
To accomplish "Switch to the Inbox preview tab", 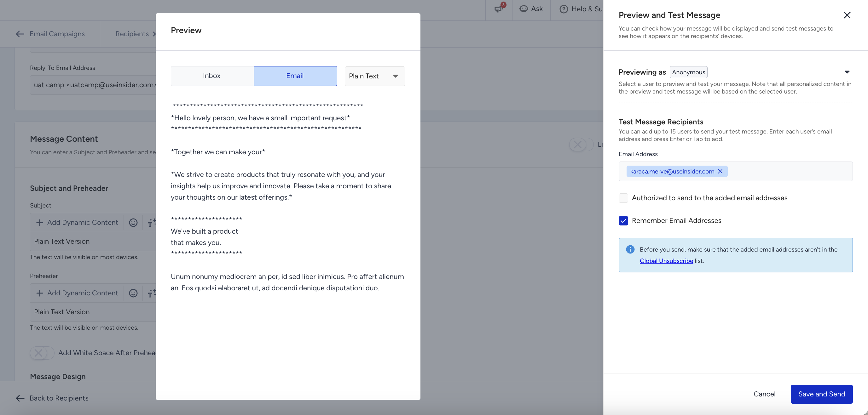I will tap(212, 76).
